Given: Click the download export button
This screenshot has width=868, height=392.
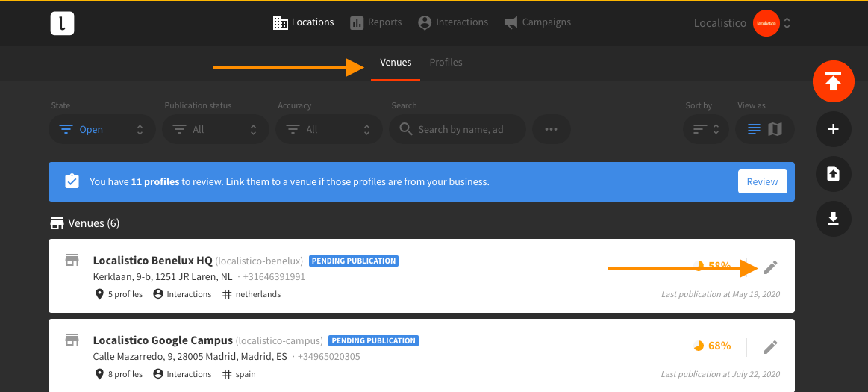Looking at the screenshot, I should coord(833,219).
